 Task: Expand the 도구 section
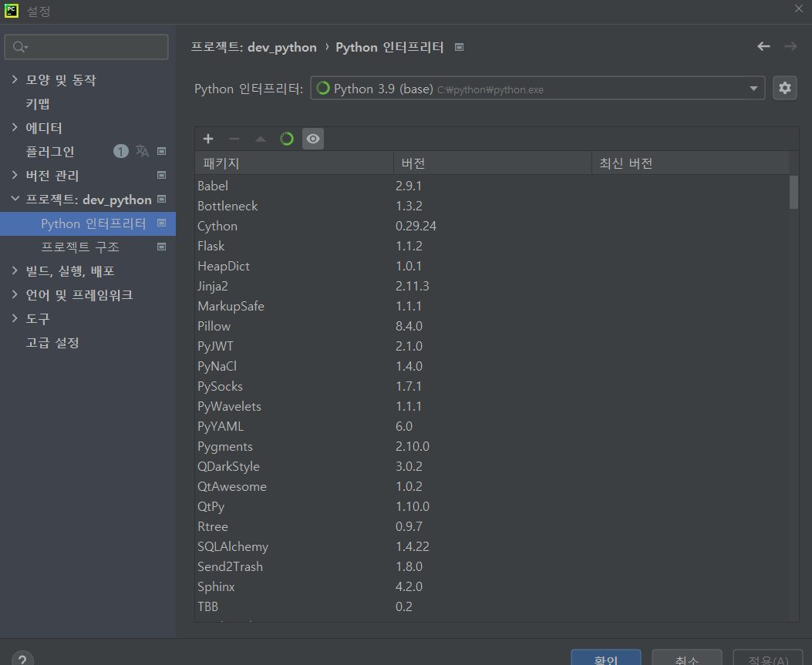click(x=15, y=318)
